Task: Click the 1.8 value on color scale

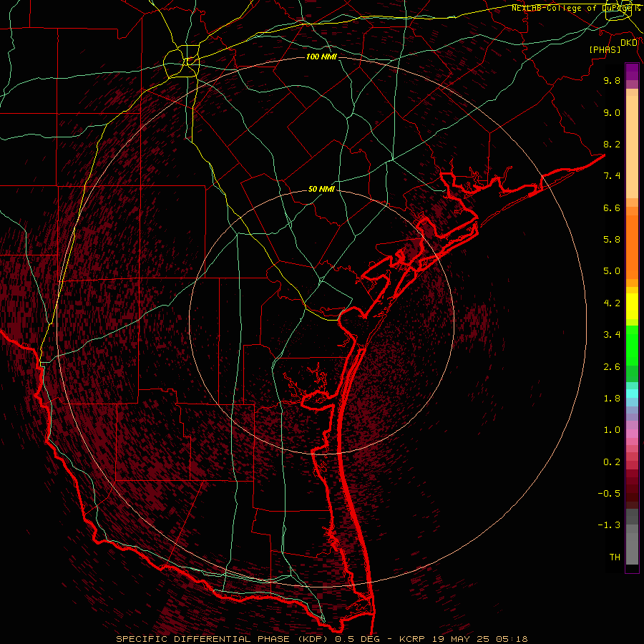Action: pyautogui.click(x=612, y=399)
